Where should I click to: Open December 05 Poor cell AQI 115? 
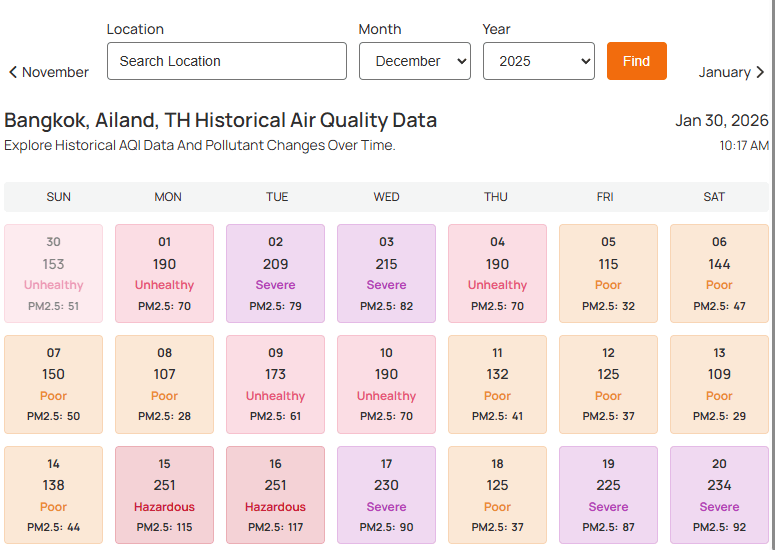pos(608,273)
